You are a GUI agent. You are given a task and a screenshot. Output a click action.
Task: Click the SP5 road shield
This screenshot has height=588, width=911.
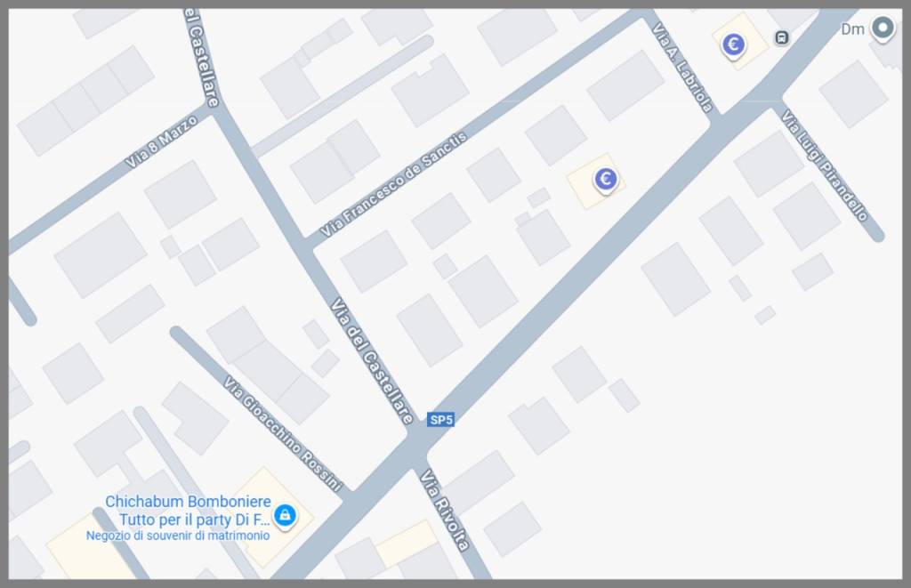[440, 420]
